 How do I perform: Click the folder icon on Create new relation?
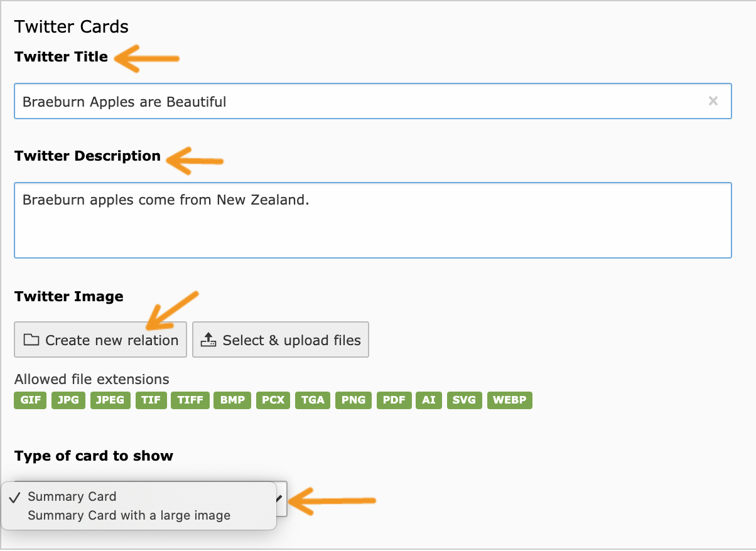pyautogui.click(x=31, y=340)
